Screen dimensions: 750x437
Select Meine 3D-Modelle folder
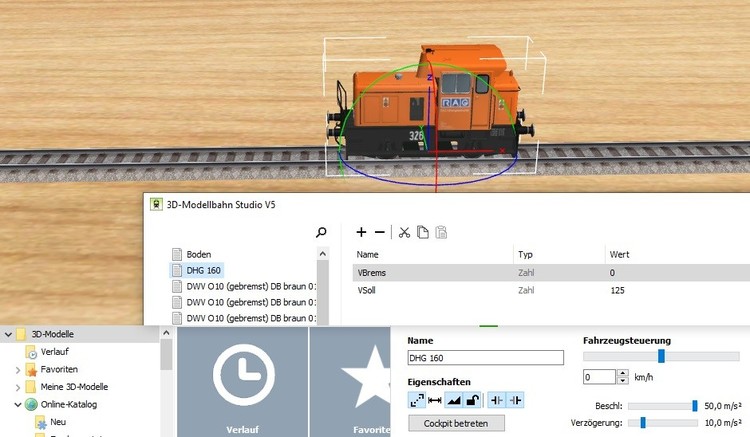coord(74,387)
